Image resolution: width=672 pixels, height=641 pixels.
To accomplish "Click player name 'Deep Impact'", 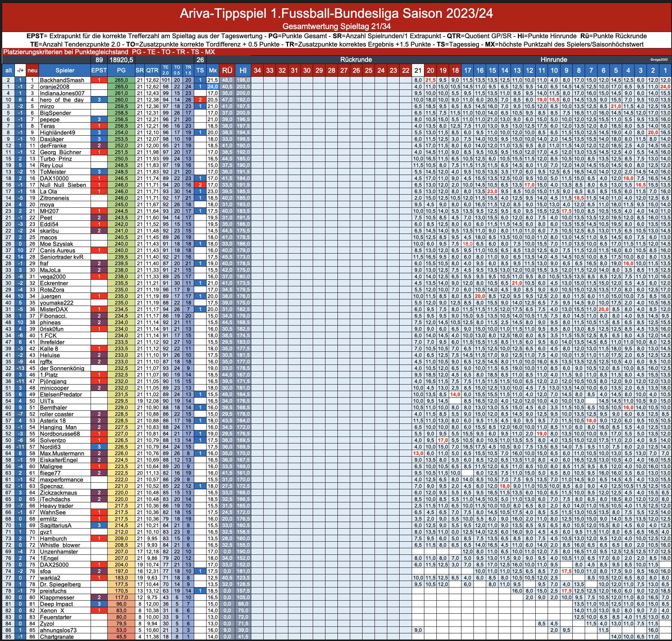I will pyautogui.click(x=56, y=604).
